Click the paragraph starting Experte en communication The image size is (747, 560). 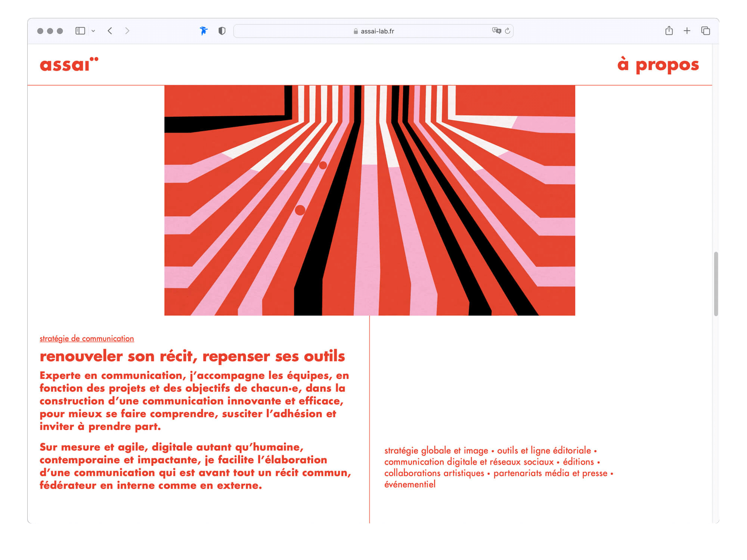tap(194, 401)
